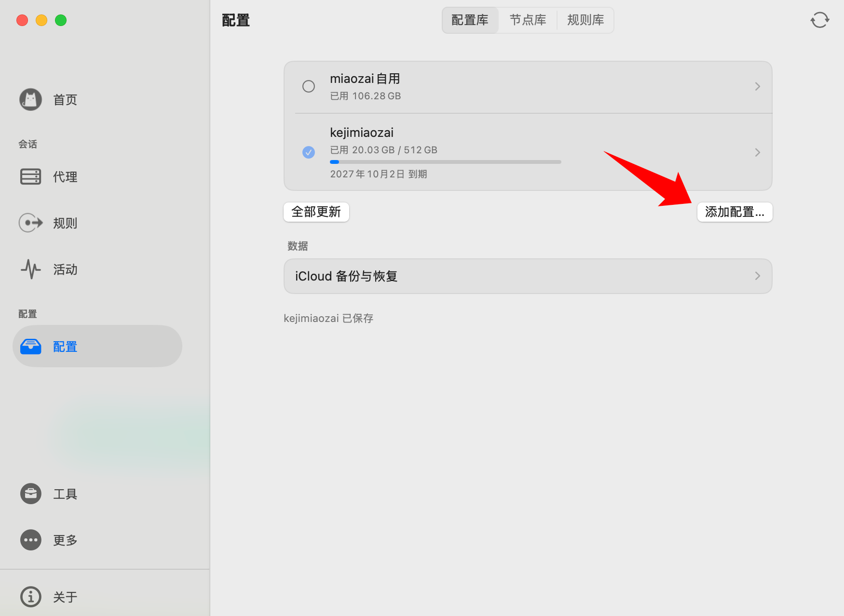The width and height of the screenshot is (844, 616).
Task: Select the 配置 tray icon in sidebar
Action: coord(30,346)
